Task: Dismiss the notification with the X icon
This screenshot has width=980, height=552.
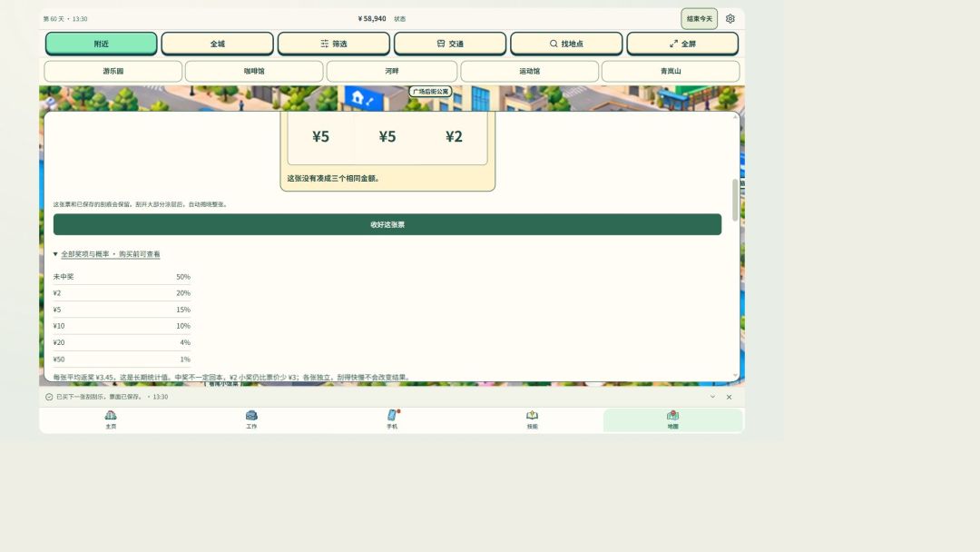Action: click(x=729, y=397)
